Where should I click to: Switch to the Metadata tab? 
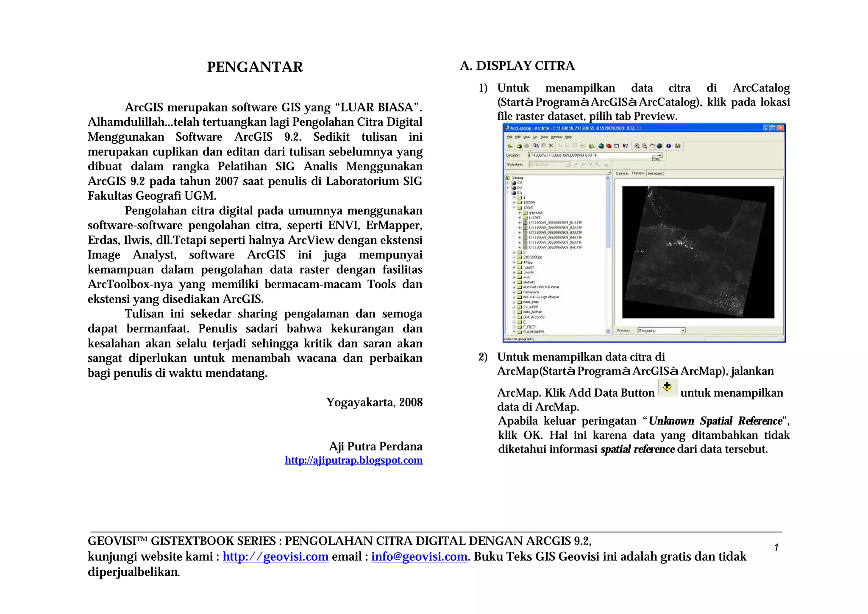tap(654, 174)
